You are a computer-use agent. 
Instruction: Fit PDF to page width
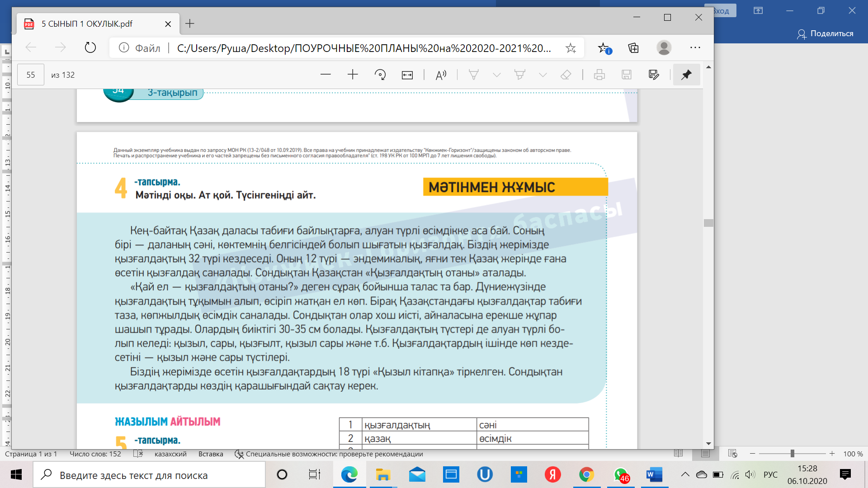point(407,75)
